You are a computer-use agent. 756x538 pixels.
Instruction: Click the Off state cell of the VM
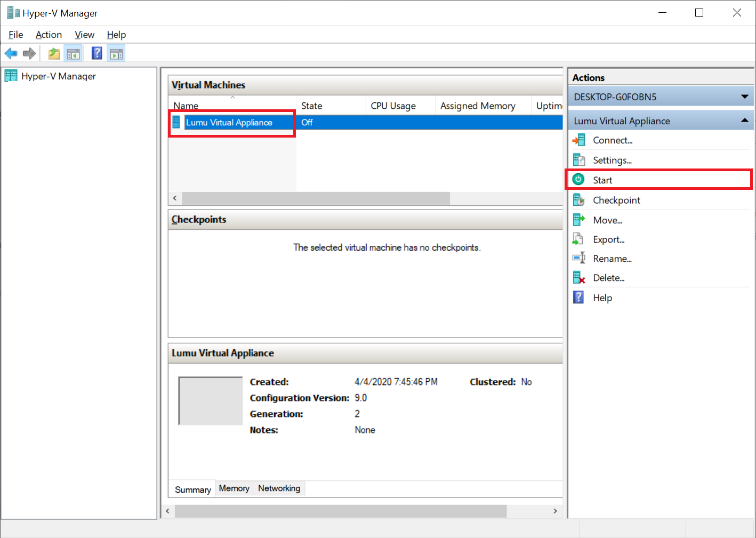point(307,123)
